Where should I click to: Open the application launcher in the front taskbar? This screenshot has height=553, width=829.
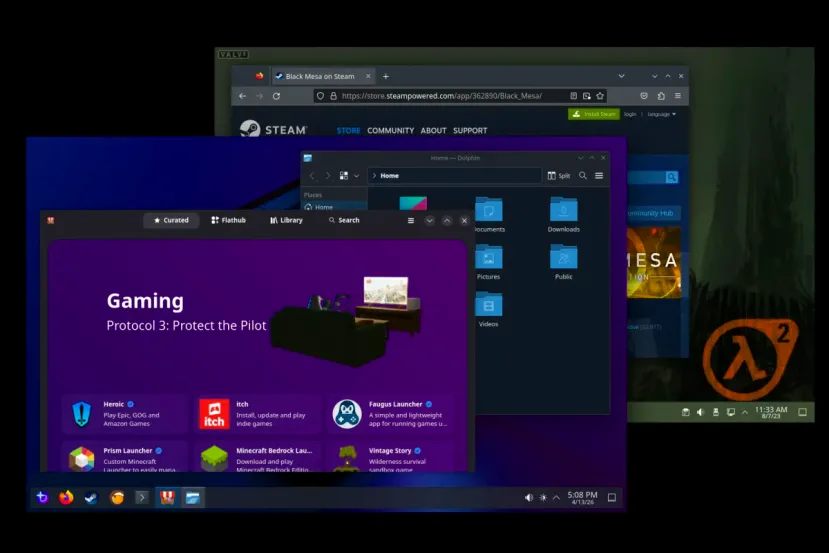42,497
